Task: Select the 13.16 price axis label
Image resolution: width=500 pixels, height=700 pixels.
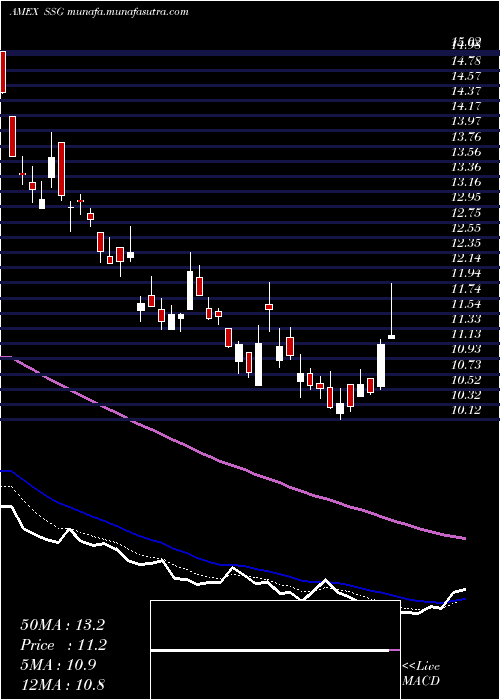Action: tap(466, 182)
